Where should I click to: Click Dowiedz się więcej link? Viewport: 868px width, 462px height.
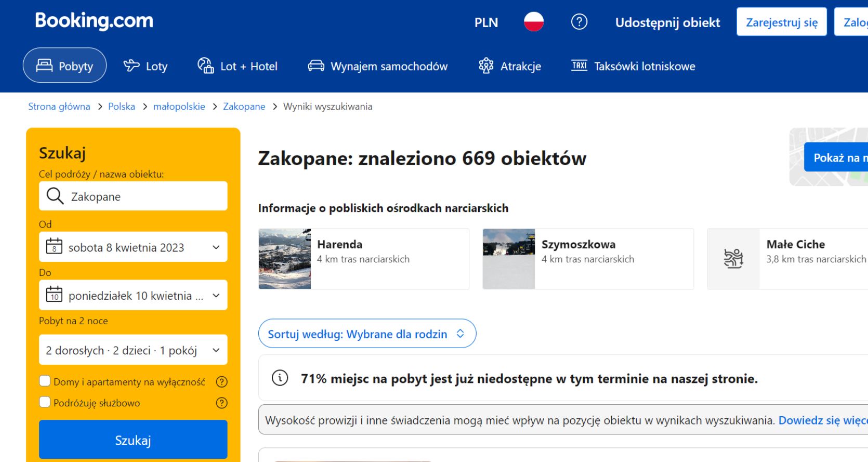point(823,420)
